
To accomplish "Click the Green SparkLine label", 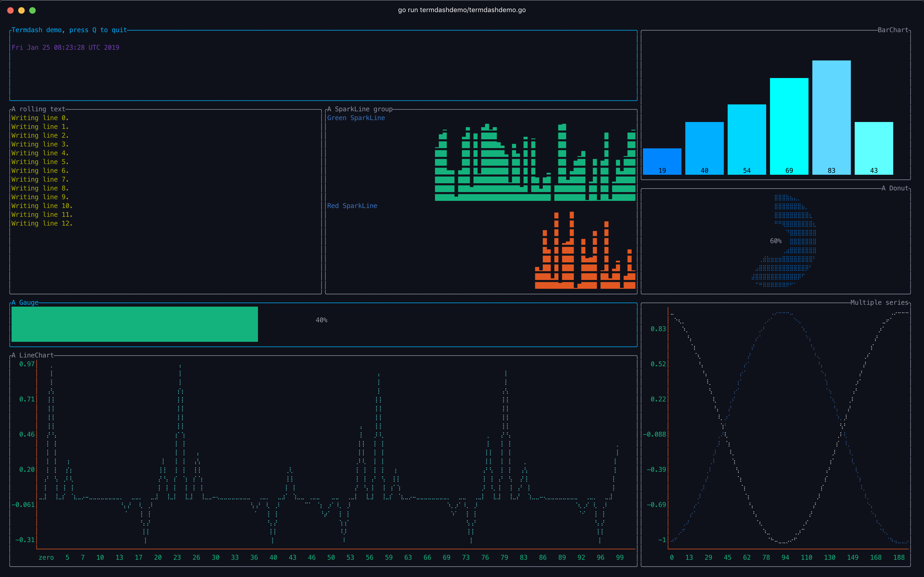I will [356, 118].
